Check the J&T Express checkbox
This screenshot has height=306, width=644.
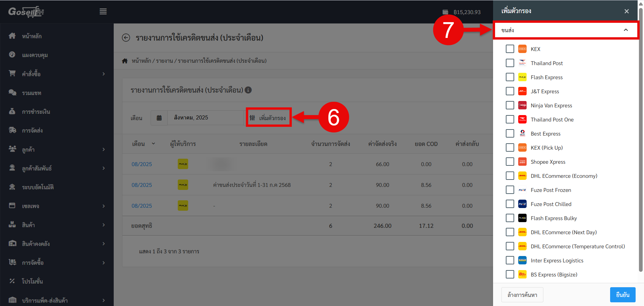pyautogui.click(x=510, y=91)
